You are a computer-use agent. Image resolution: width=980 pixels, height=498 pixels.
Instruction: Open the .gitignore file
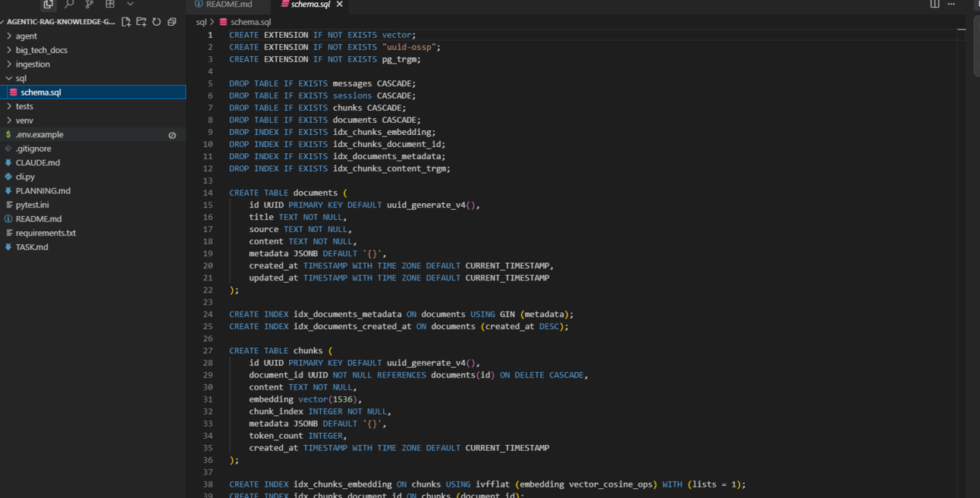coord(93,149)
